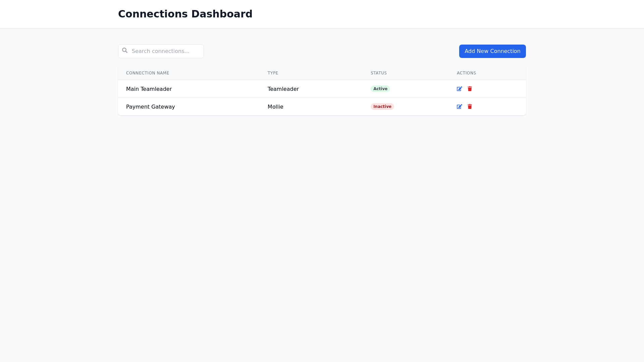
Task: Click the Active status badge
Action: tap(380, 89)
